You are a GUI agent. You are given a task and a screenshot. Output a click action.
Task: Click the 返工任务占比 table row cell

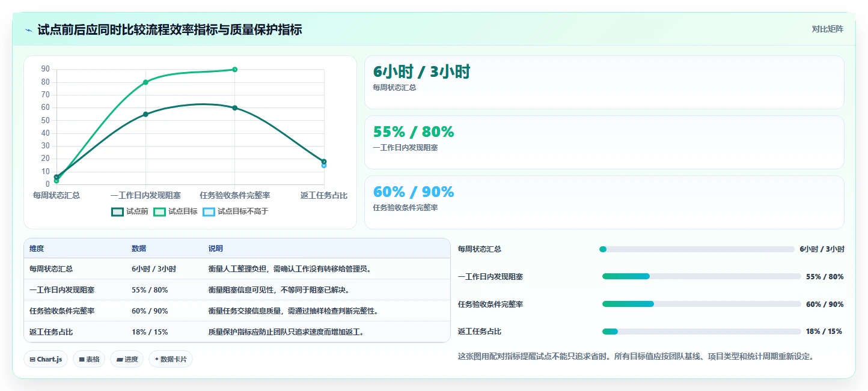[x=51, y=332]
